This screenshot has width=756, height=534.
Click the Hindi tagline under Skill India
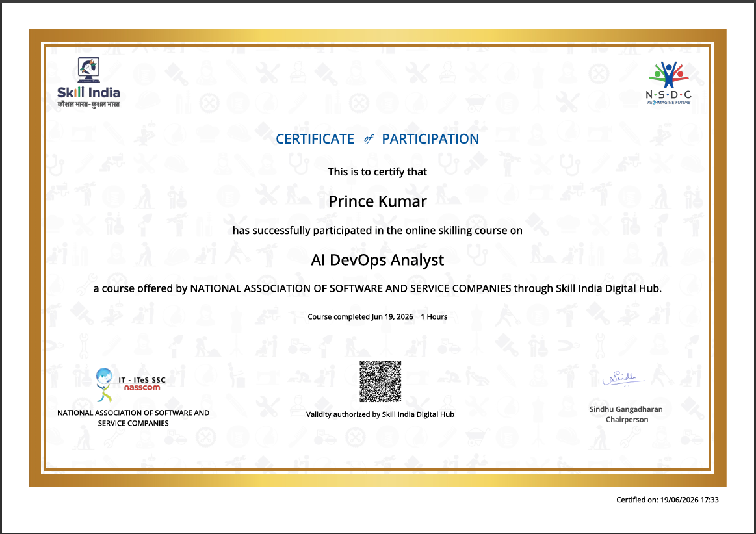[88, 104]
